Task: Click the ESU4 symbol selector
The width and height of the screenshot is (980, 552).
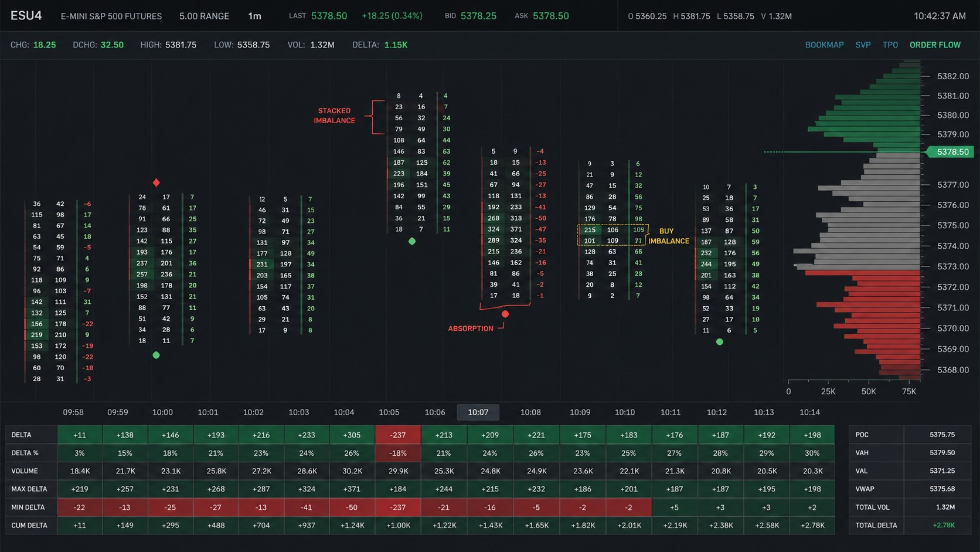Action: coord(26,16)
